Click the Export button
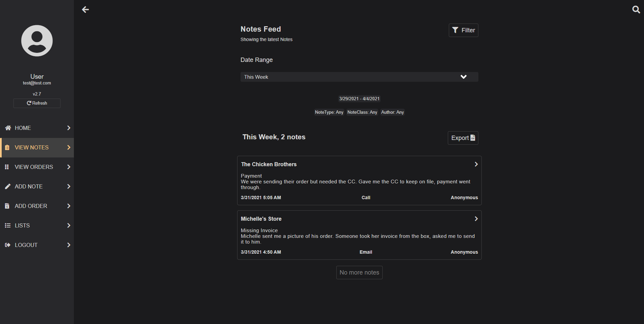The width and height of the screenshot is (644, 324). pos(463,138)
